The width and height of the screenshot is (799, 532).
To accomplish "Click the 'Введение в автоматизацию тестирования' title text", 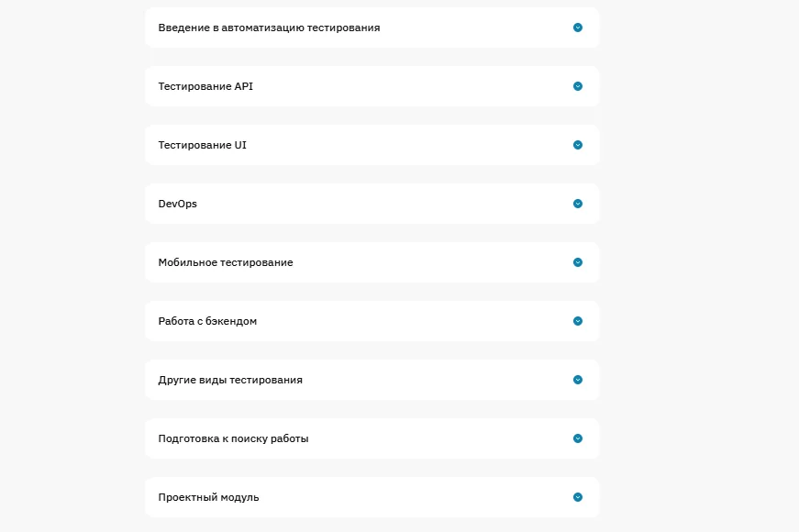I will point(269,28).
